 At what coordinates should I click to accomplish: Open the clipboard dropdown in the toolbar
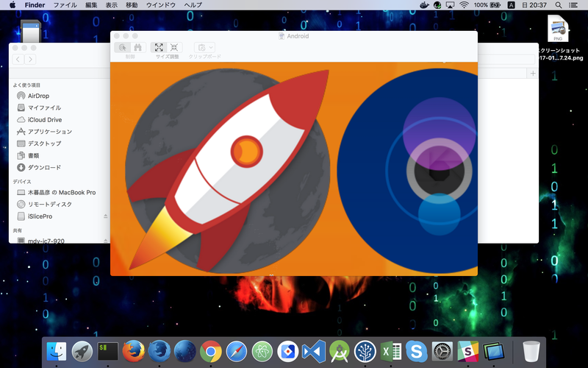click(204, 47)
